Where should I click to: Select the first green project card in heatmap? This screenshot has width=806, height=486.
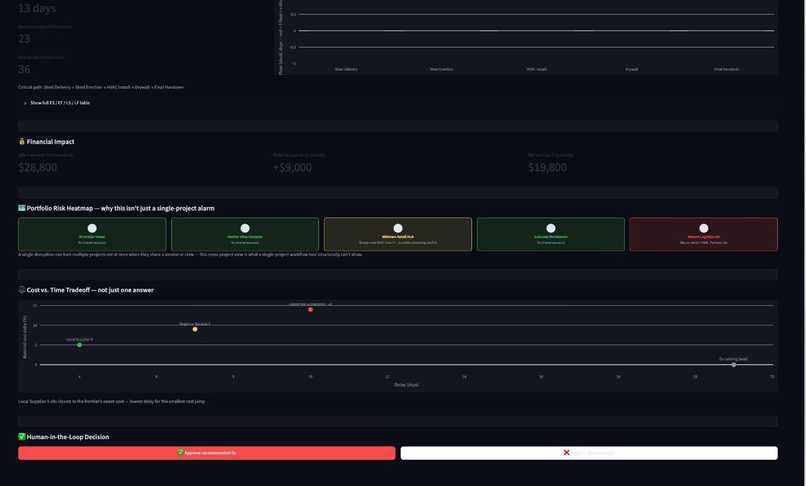[92, 235]
